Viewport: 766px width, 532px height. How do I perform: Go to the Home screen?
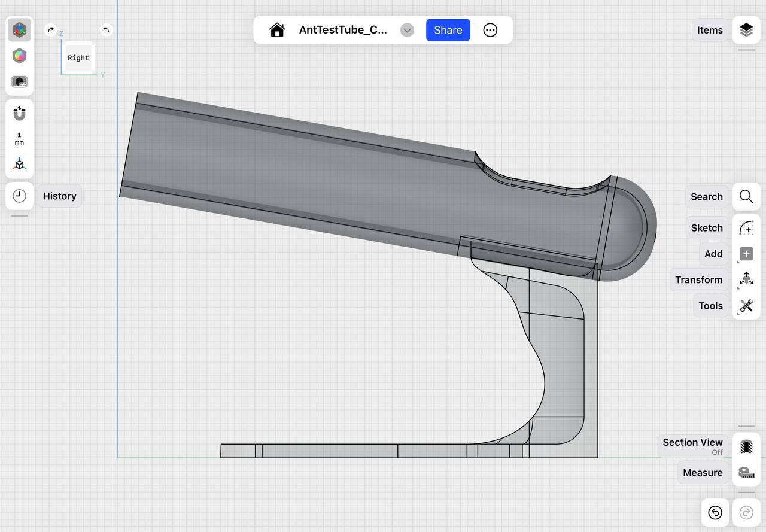click(x=276, y=30)
